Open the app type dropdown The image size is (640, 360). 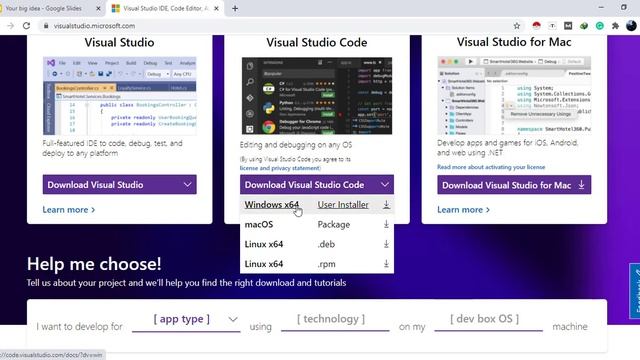pyautogui.click(x=186, y=319)
